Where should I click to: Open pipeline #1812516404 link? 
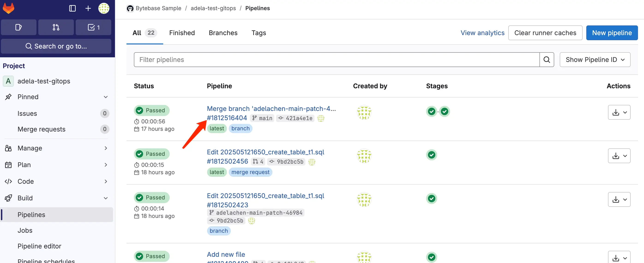point(227,118)
